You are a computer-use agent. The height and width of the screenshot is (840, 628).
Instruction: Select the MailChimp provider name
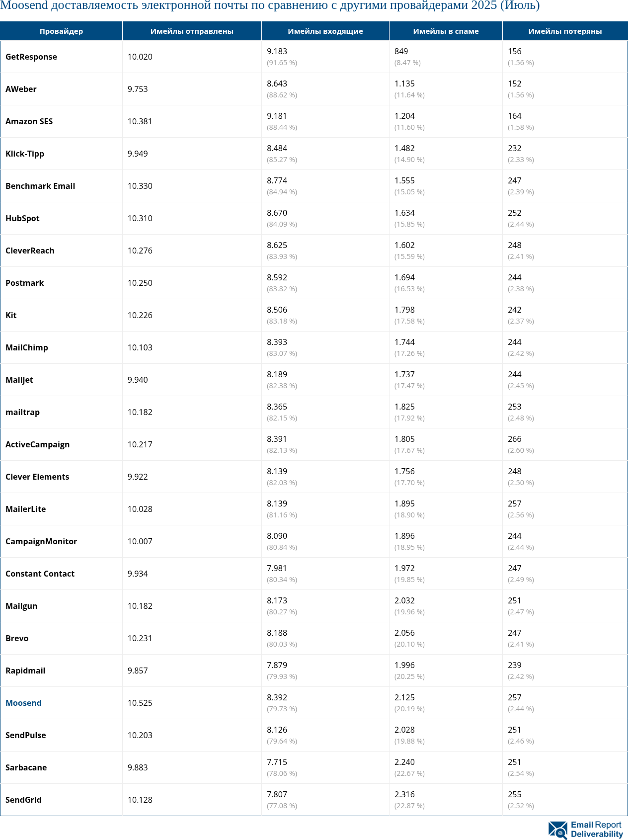pos(27,347)
